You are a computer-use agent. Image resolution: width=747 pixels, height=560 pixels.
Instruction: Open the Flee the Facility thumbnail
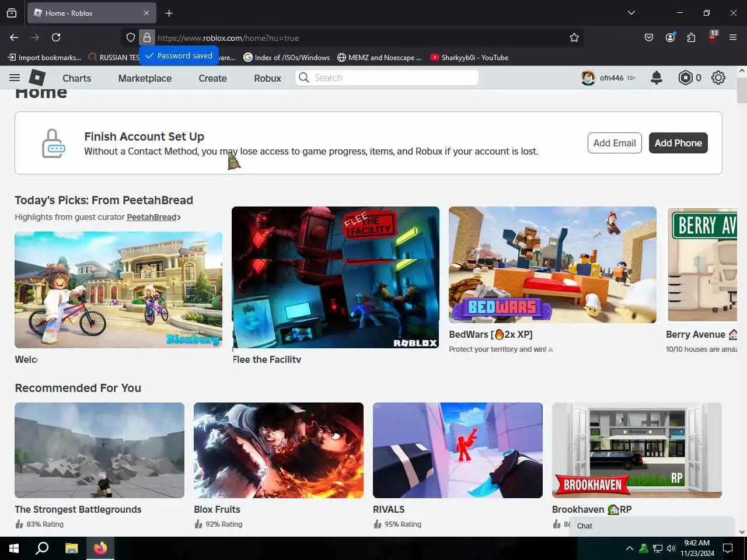point(336,278)
